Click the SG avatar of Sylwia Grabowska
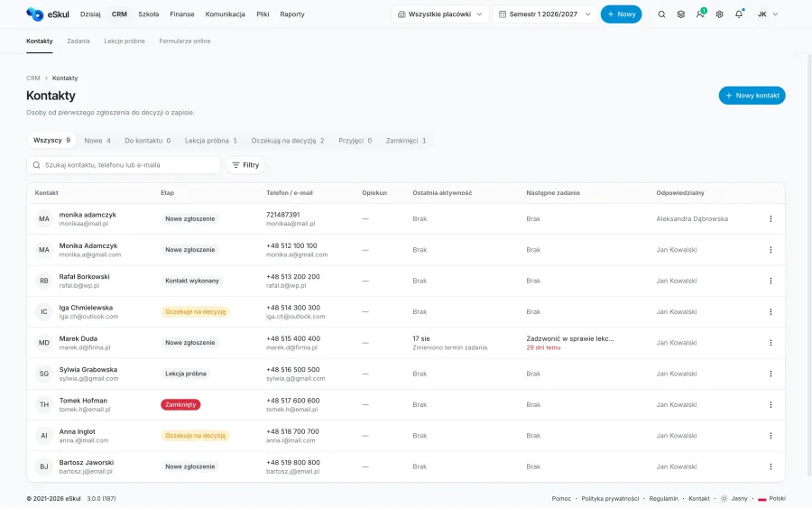The height and width of the screenshot is (508, 812). 44,374
